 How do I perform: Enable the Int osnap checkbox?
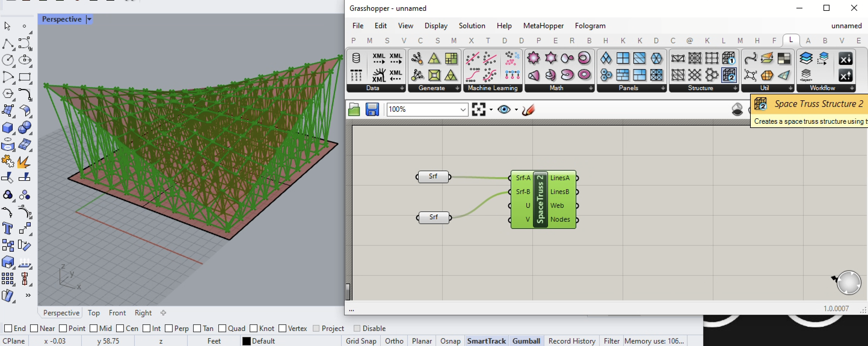146,328
